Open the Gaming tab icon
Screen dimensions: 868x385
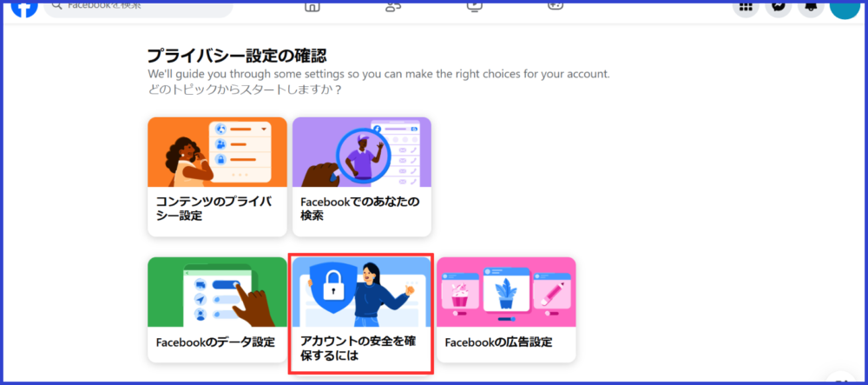pos(556,6)
